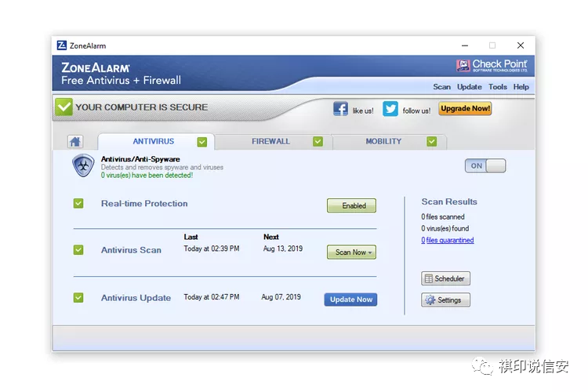This screenshot has width=588, height=392.
Task: Go to the Home tab icon
Action: (75, 141)
